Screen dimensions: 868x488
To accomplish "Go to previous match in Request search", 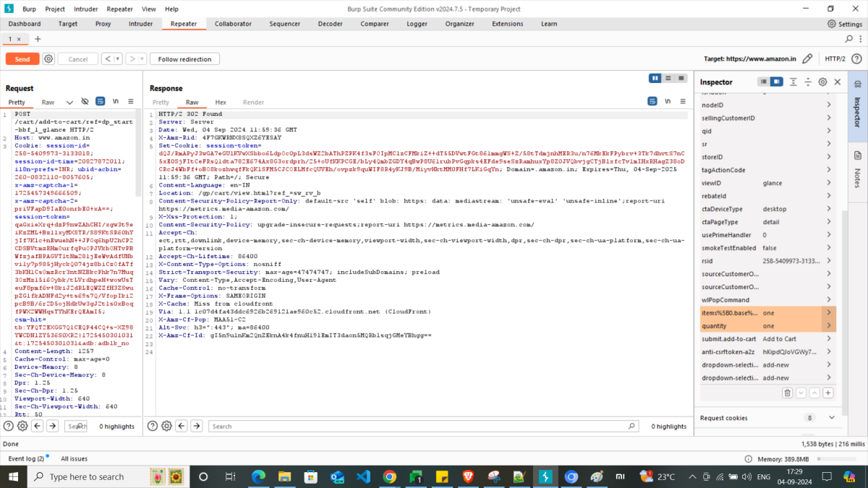I will point(38,427).
